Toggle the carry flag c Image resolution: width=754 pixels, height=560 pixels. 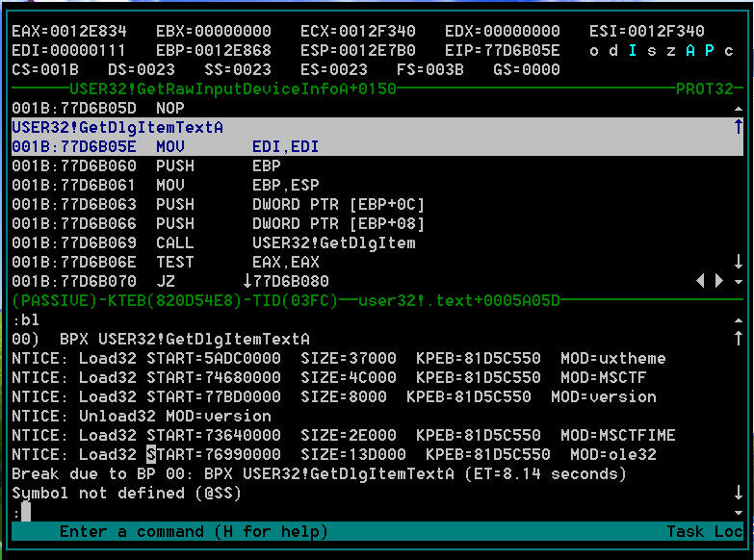729,50
